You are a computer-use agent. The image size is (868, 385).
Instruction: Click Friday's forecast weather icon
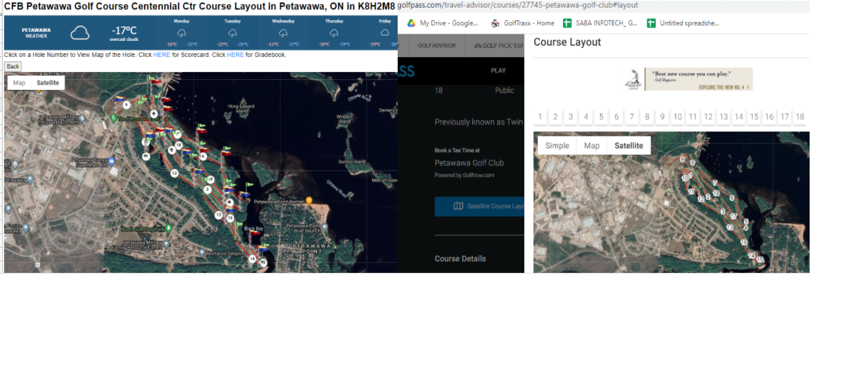tap(385, 32)
